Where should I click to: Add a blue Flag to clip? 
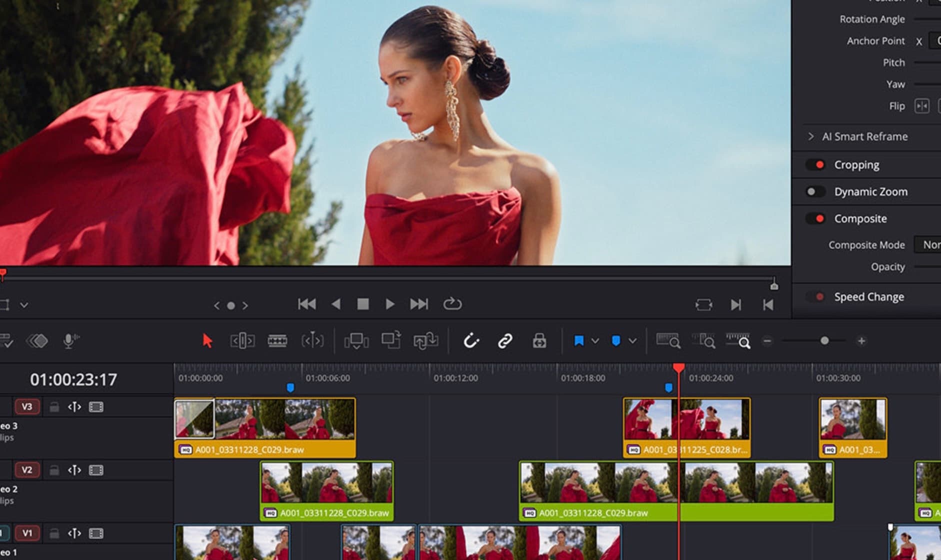coord(579,341)
